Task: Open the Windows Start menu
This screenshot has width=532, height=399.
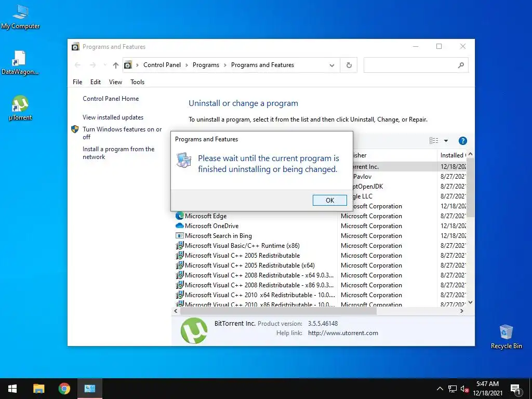Action: click(x=12, y=389)
